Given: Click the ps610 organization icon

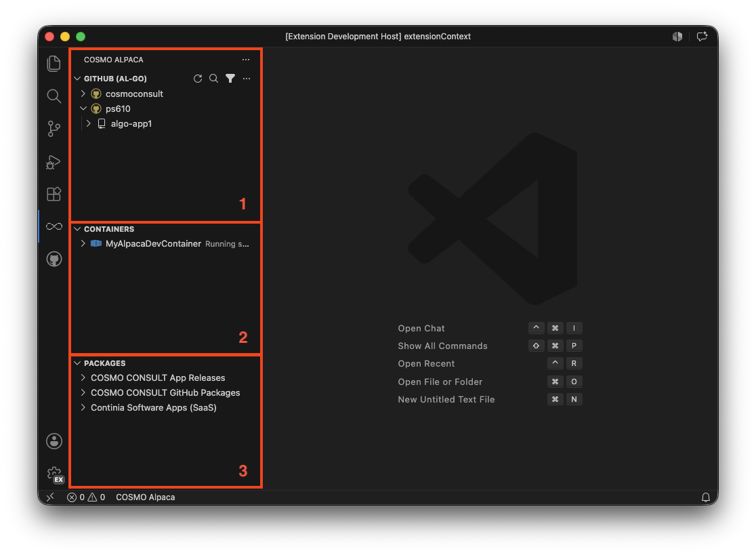Looking at the screenshot, I should (96, 108).
